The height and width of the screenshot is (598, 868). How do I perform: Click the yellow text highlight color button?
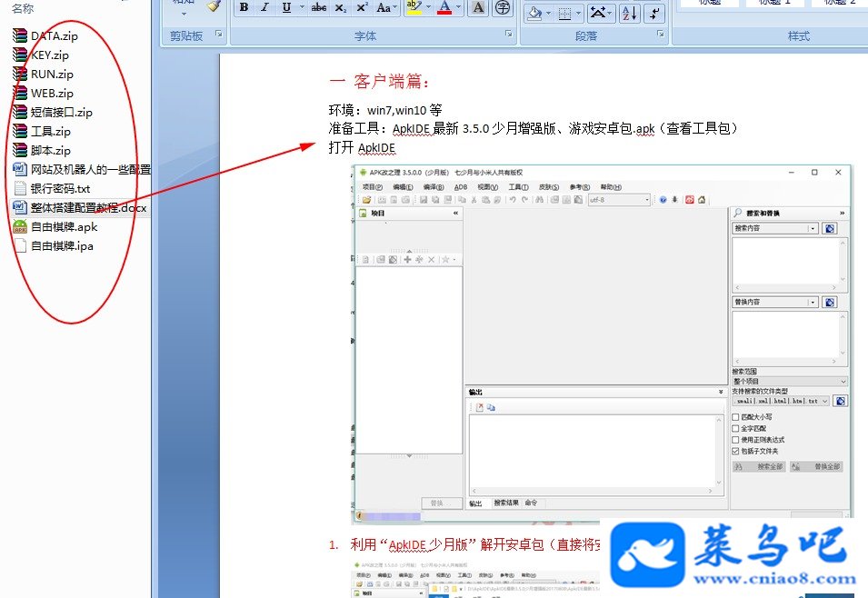point(414,7)
